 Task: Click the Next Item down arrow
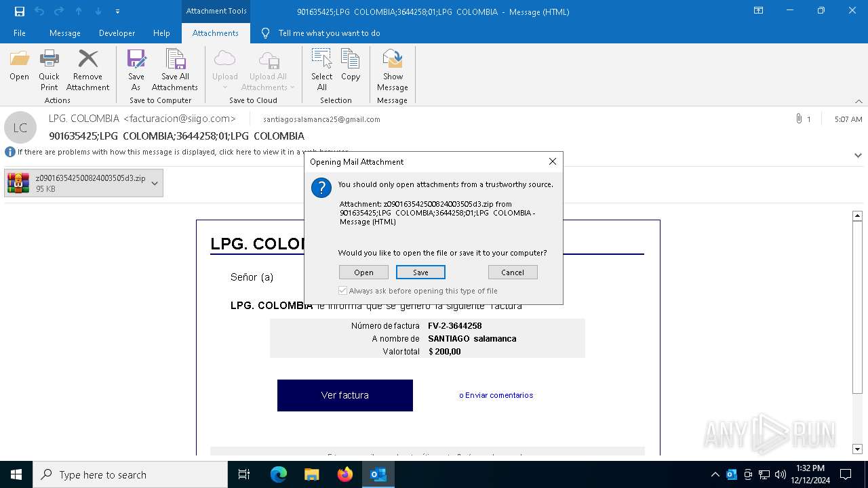pos(98,12)
